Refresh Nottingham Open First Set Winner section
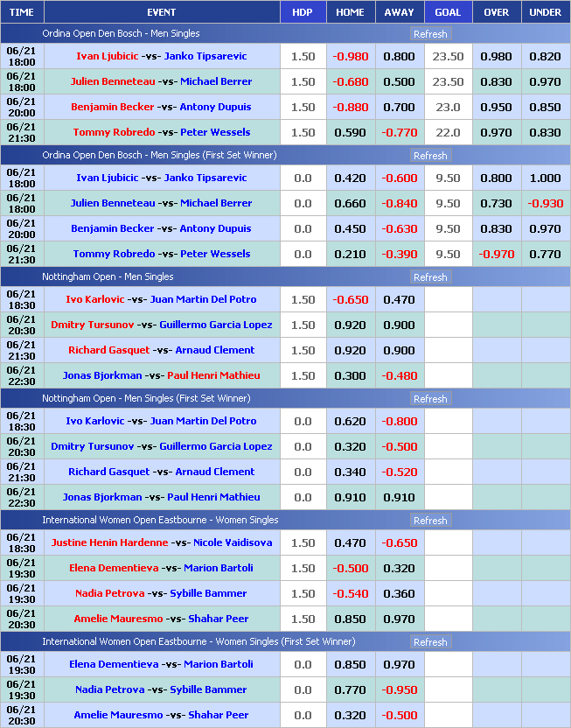The height and width of the screenshot is (728, 571). click(x=429, y=399)
